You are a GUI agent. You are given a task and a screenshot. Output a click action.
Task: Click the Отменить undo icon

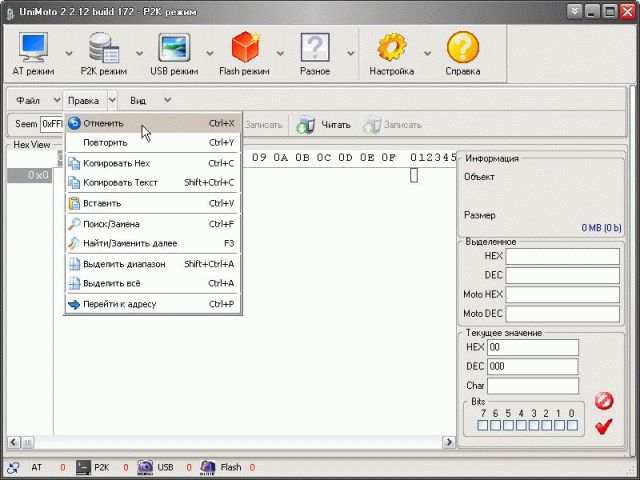[x=74, y=123]
